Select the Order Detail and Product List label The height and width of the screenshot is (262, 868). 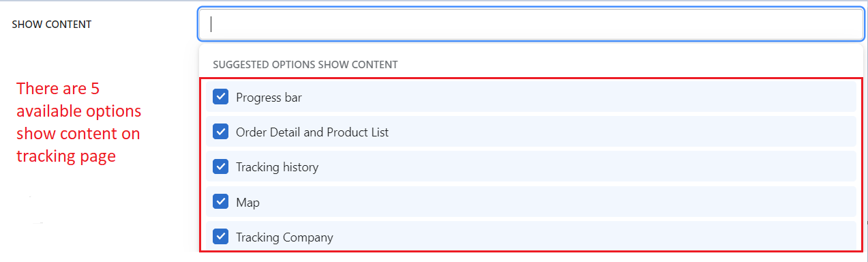(312, 132)
